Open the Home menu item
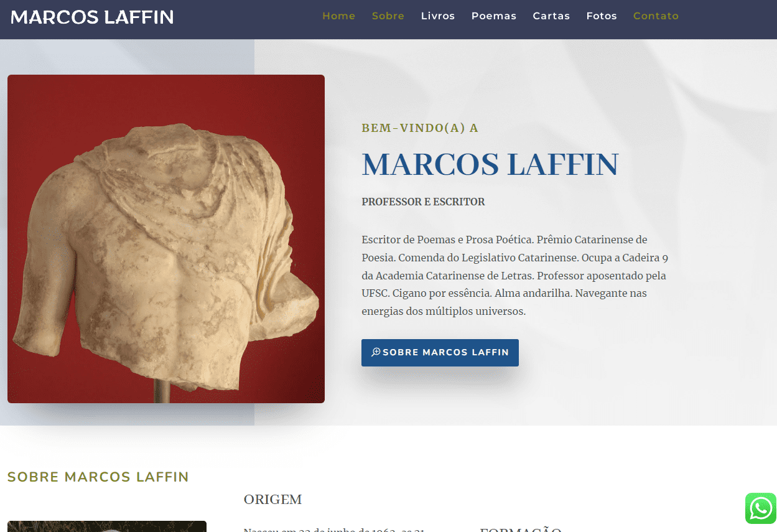 pyautogui.click(x=339, y=16)
